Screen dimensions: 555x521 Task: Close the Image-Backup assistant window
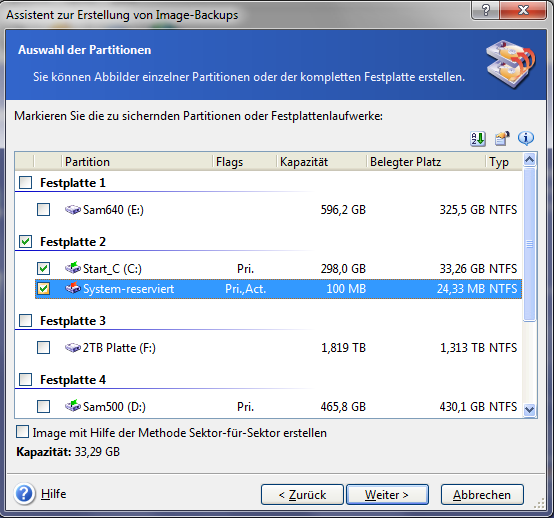coord(523,10)
